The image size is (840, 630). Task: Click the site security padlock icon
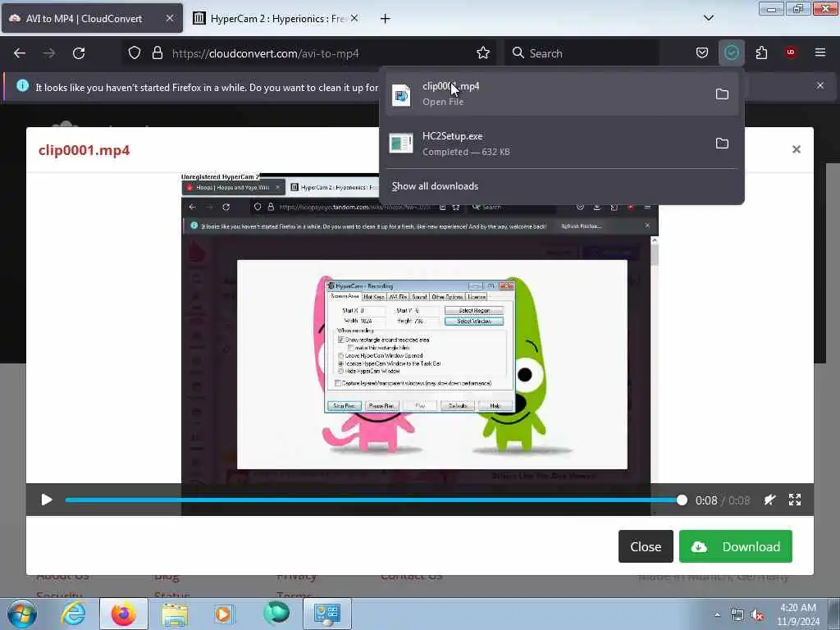(x=157, y=53)
